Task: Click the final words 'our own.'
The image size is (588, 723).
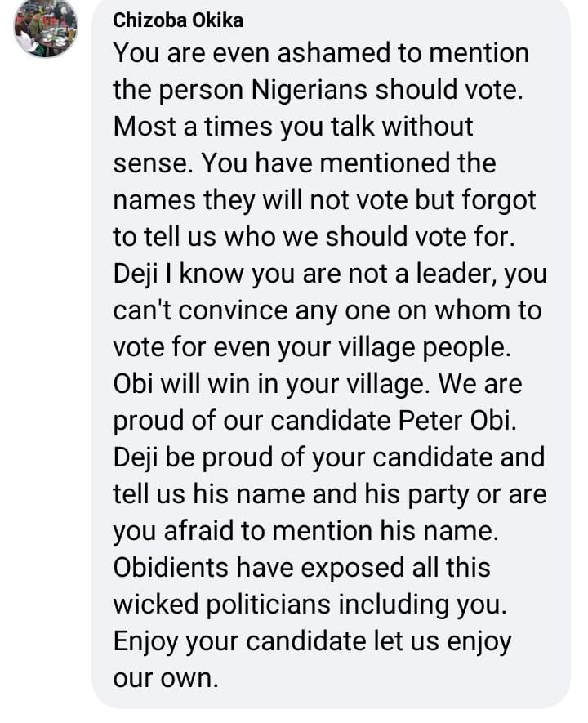Action: (166, 678)
